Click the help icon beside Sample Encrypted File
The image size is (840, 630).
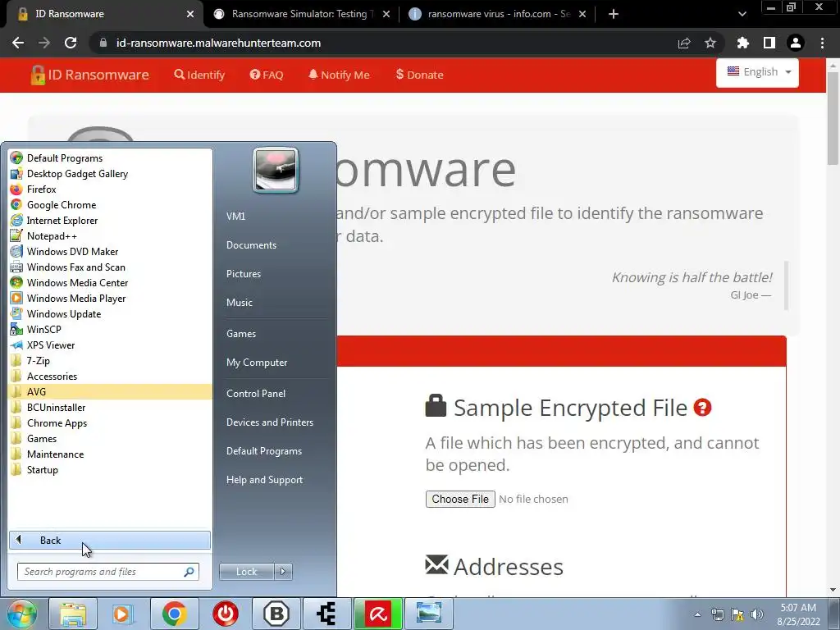pos(702,408)
